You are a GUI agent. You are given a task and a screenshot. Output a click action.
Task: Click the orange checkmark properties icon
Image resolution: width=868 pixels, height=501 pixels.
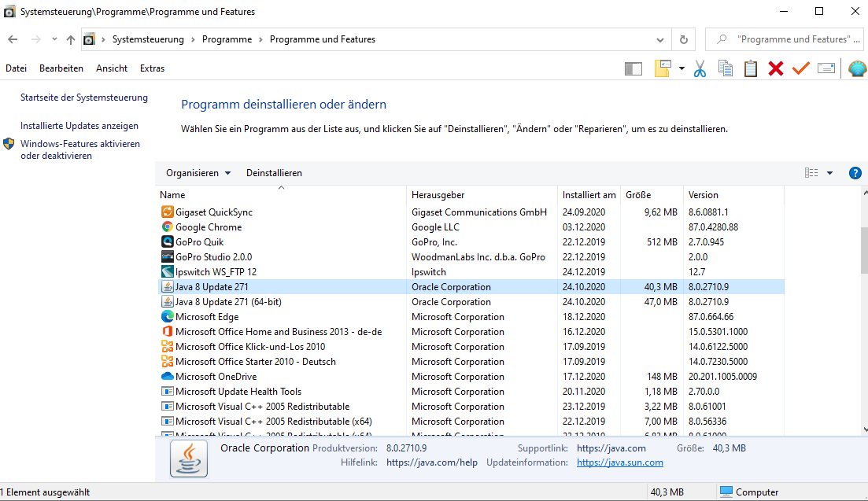point(801,69)
